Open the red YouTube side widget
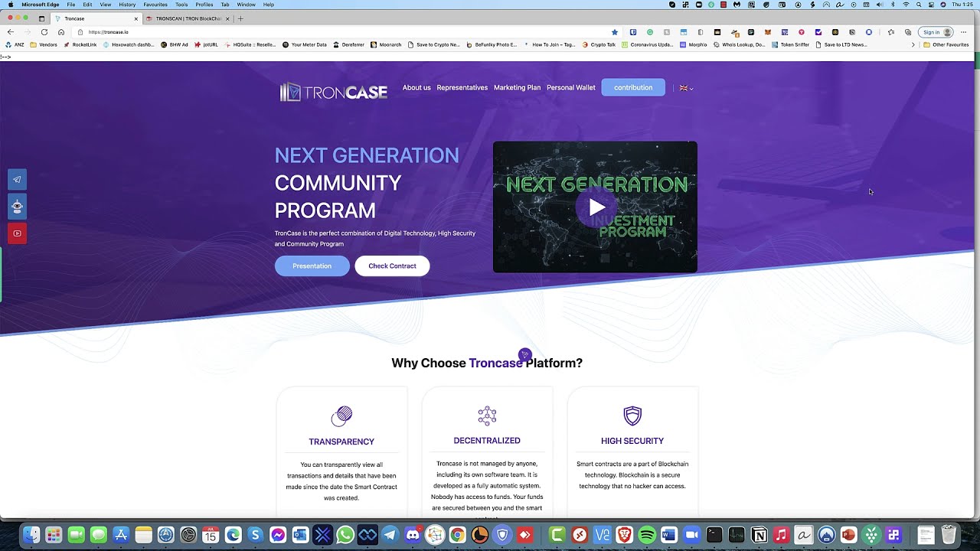Viewport: 980px width, 551px height. pos(17,233)
